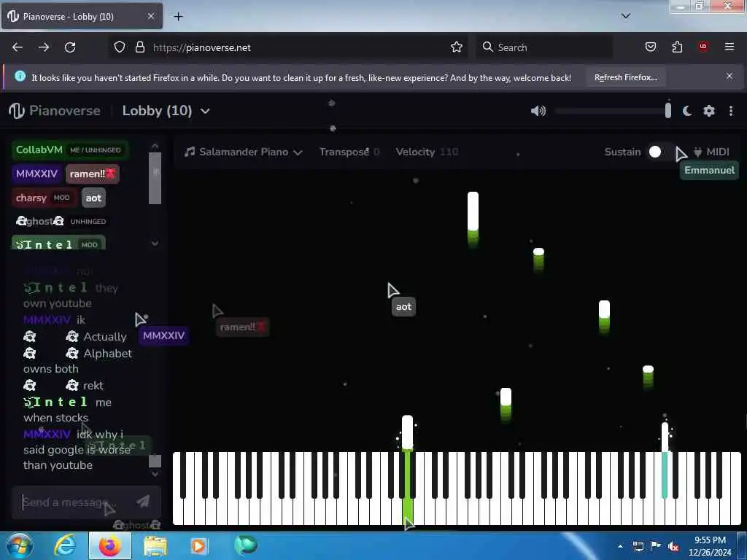747x560 pixels.
Task: Select the Intel MOD user tag
Action: (x=58, y=244)
